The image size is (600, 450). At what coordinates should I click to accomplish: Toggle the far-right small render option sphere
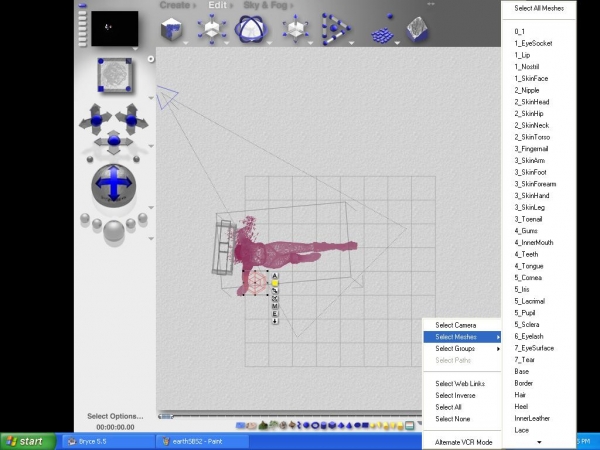[143, 218]
